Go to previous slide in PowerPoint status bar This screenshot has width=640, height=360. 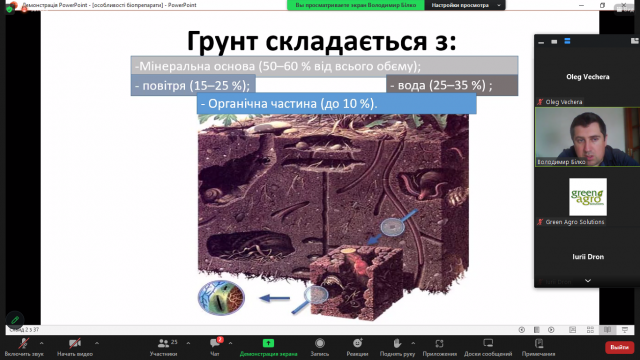pos(522,329)
